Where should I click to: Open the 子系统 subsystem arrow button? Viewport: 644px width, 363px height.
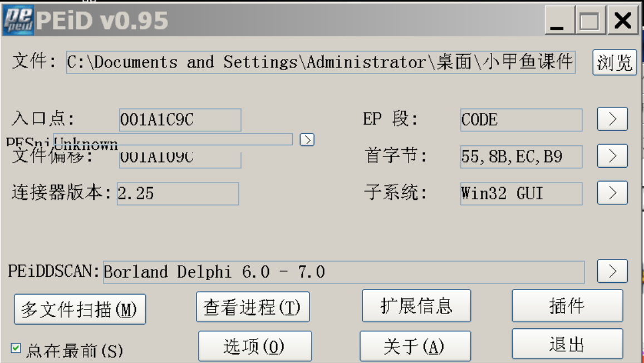coord(612,193)
